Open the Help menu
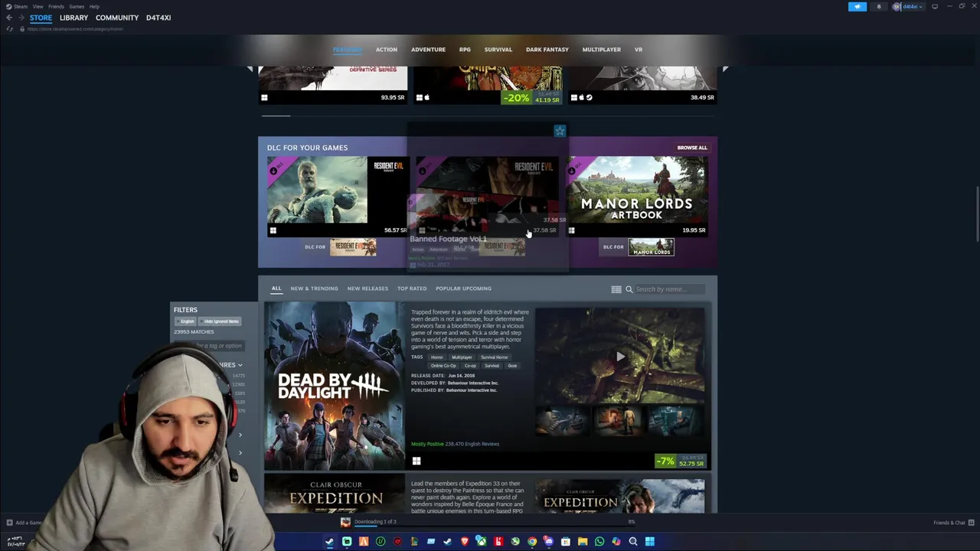Viewport: 980px width, 551px height. pos(94,6)
